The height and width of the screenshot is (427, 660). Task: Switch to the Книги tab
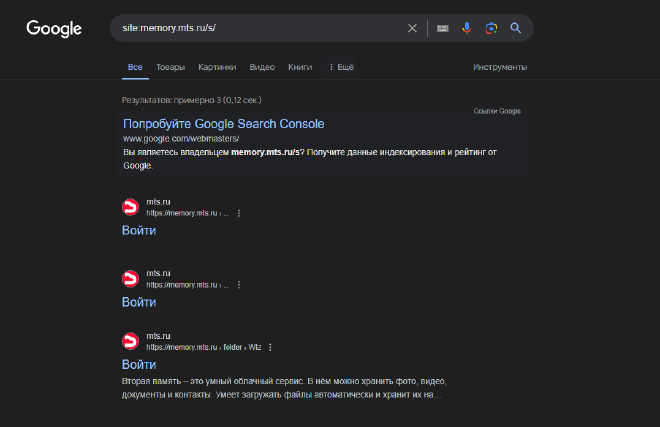point(300,67)
